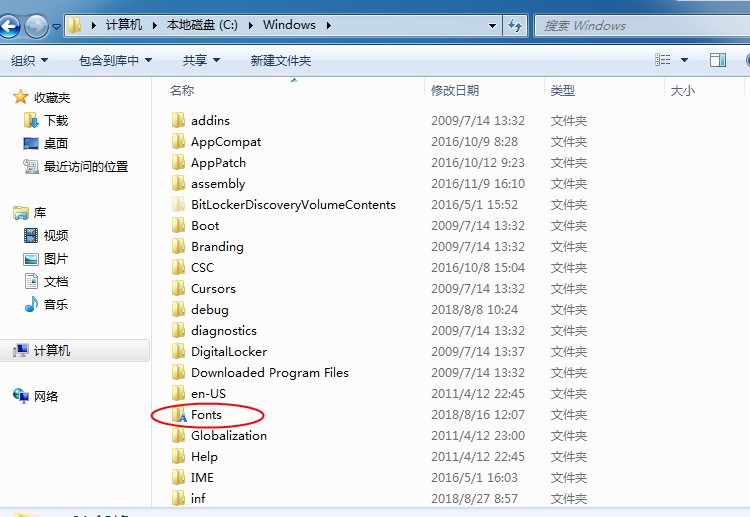
Task: Select the Downloaded Program Files folder
Action: click(269, 372)
